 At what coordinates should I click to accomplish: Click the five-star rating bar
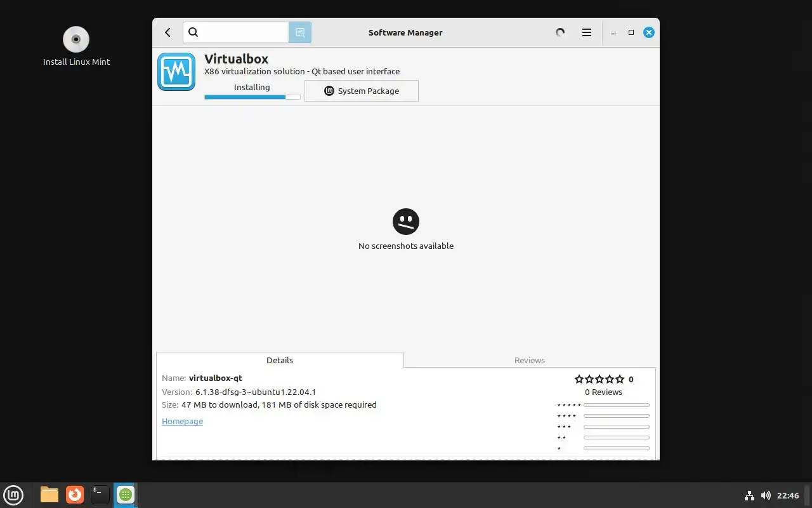coord(617,405)
